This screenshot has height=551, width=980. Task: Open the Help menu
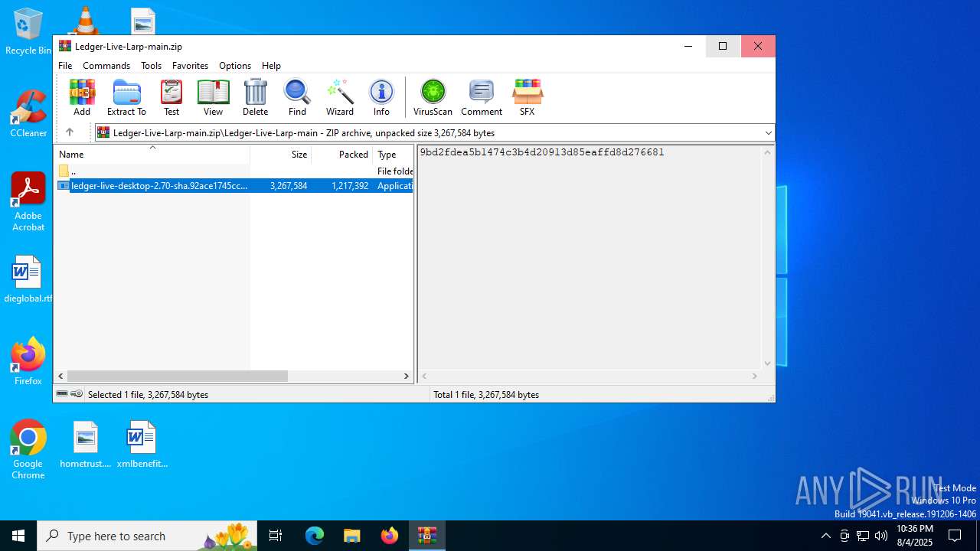271,66
